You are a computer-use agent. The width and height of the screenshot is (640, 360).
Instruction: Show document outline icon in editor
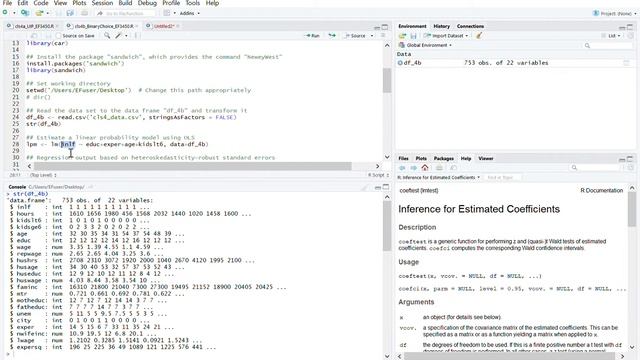click(x=383, y=36)
